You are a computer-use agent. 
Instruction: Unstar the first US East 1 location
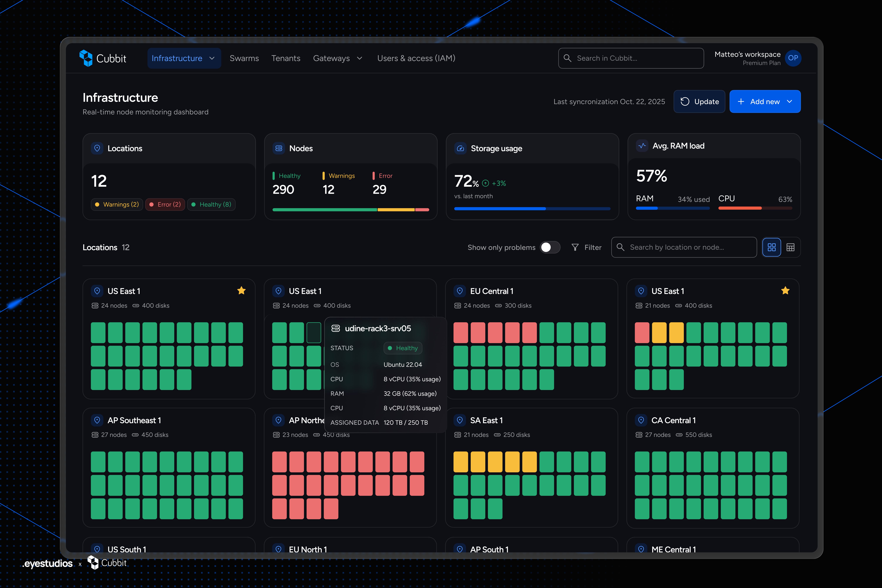coord(242,291)
